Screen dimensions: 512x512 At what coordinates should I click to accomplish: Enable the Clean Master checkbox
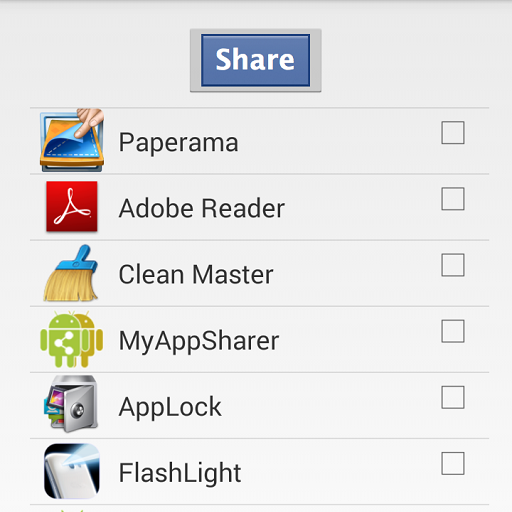[453, 265]
